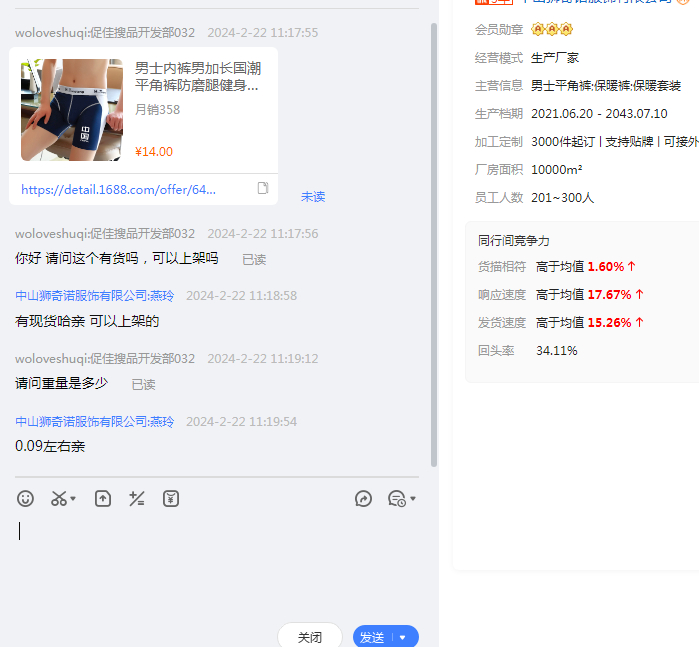Expand the screenshot scissors dropdown arrow
699x647 pixels.
tap(74, 499)
